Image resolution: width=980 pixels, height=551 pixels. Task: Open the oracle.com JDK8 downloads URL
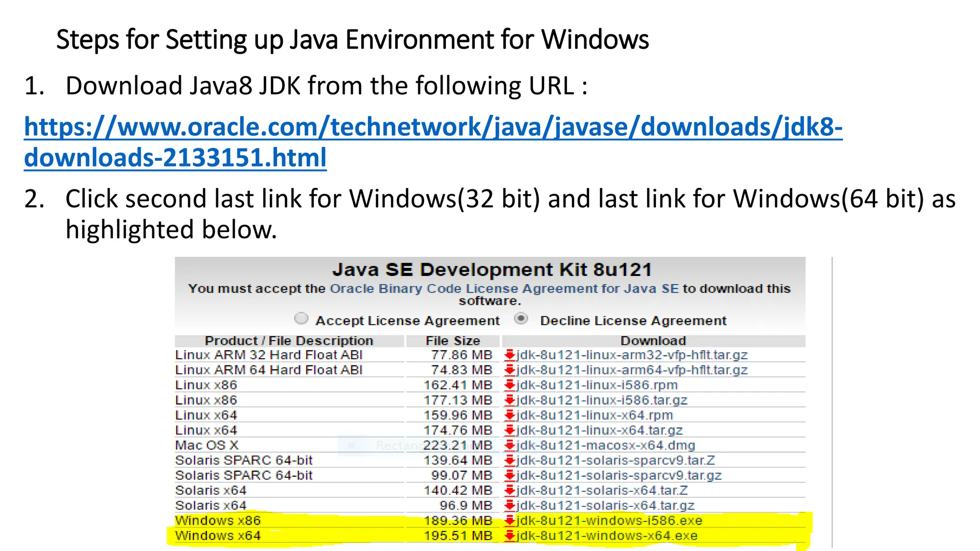433,142
